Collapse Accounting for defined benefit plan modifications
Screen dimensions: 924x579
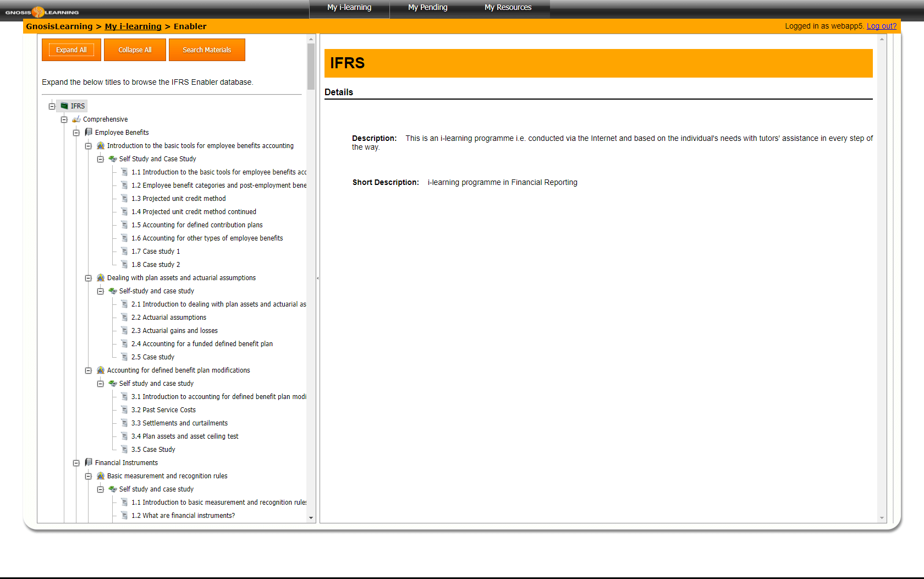click(x=88, y=370)
